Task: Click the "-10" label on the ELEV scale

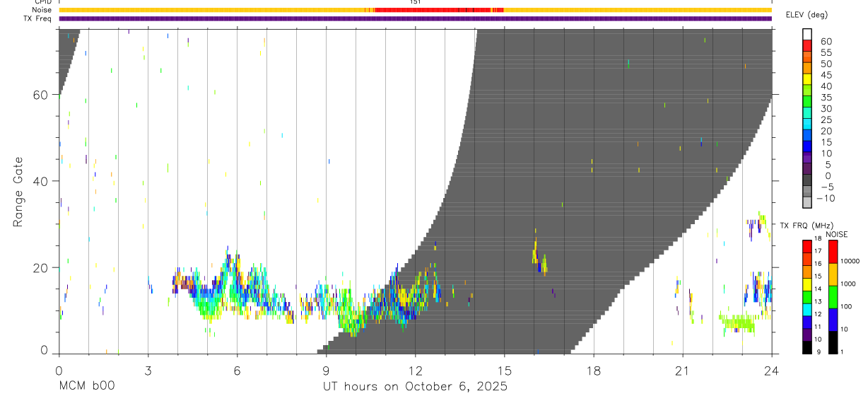Action: [825, 199]
